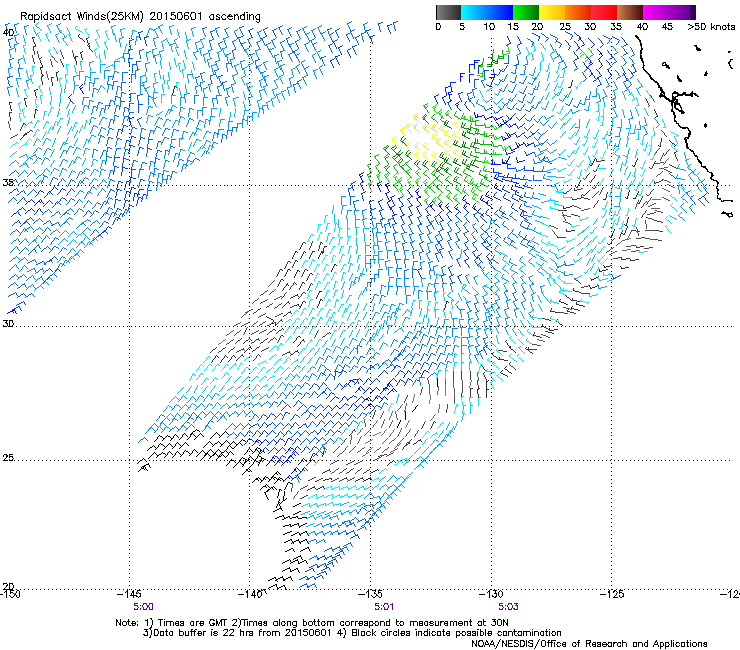Click the -130 longitude axis label
The height and width of the screenshot is (650, 740).
pyautogui.click(x=491, y=594)
